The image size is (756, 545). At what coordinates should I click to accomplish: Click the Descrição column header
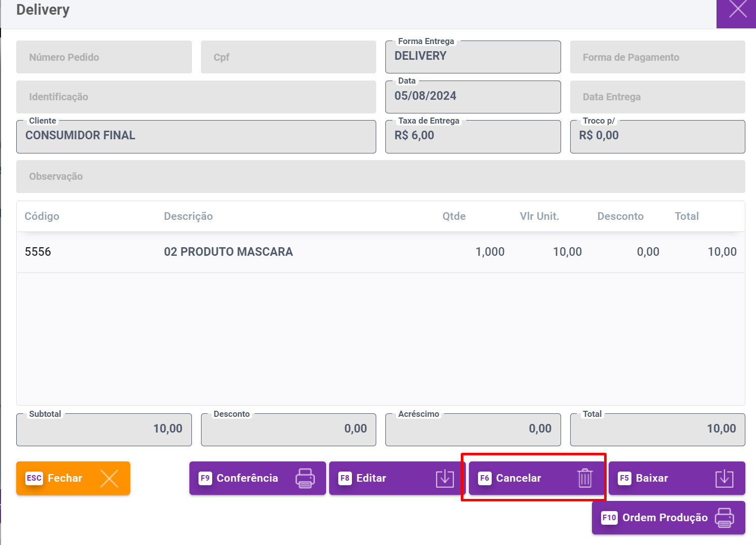pyautogui.click(x=188, y=216)
